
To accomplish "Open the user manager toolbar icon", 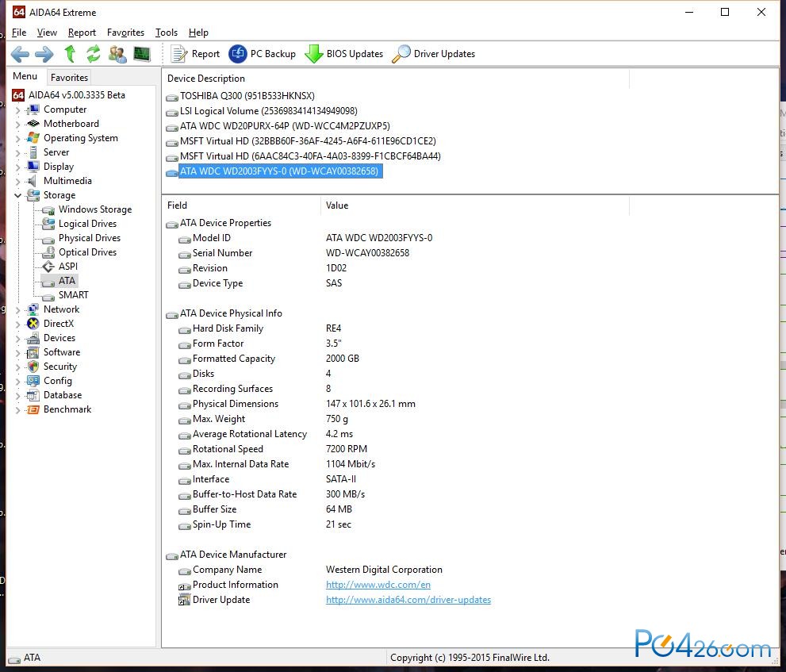I will click(x=118, y=54).
